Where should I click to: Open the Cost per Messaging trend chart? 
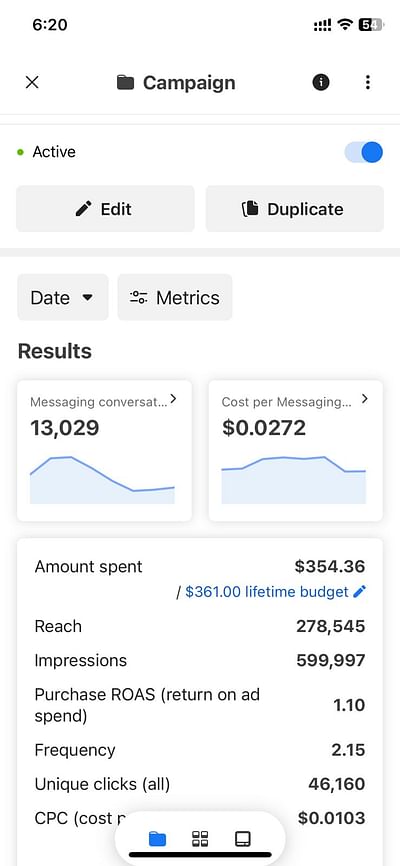pyautogui.click(x=293, y=480)
